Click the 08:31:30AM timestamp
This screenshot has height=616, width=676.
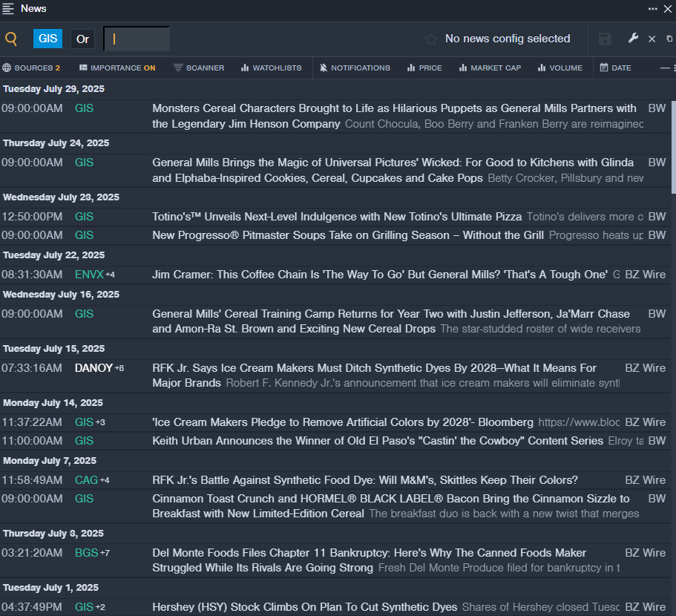point(32,275)
